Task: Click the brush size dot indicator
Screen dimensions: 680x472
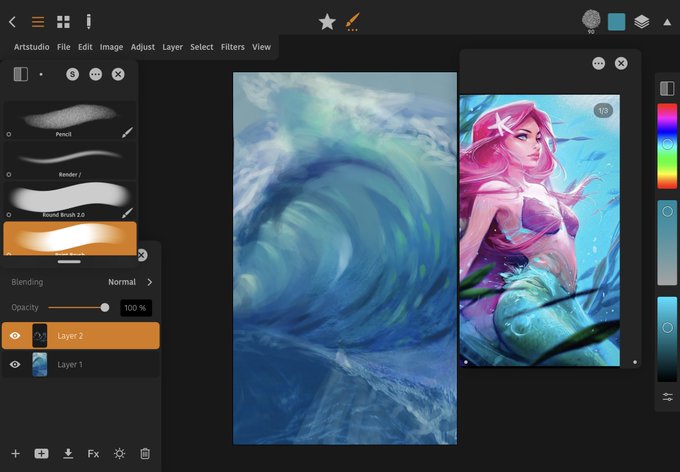Action: [41, 75]
